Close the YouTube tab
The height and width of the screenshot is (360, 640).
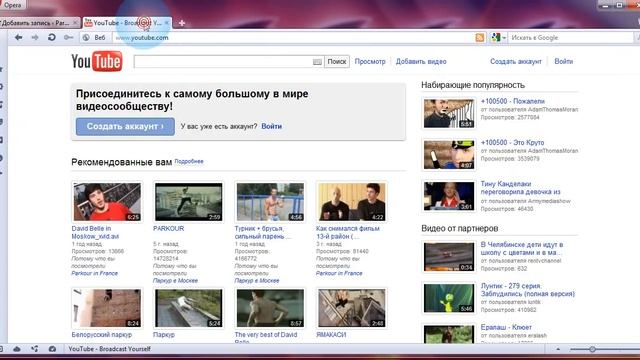click(x=167, y=23)
